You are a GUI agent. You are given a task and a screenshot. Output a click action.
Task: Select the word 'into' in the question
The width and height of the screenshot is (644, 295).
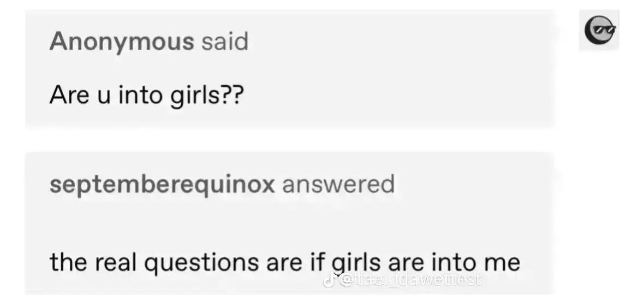(140, 95)
